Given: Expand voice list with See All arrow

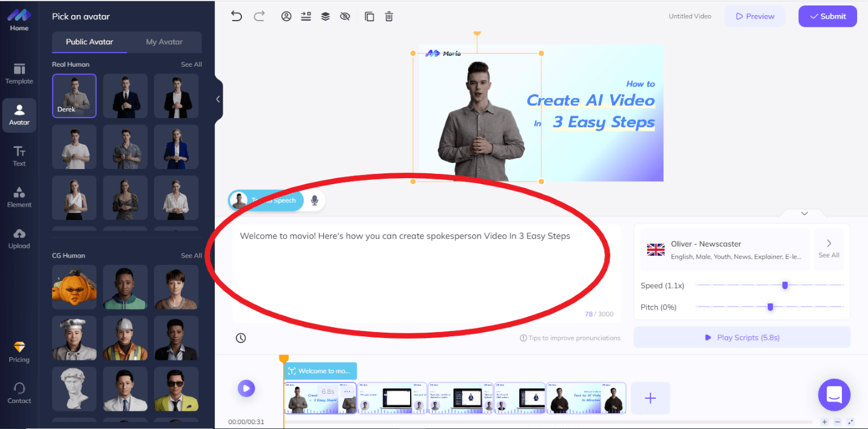Looking at the screenshot, I should [829, 248].
